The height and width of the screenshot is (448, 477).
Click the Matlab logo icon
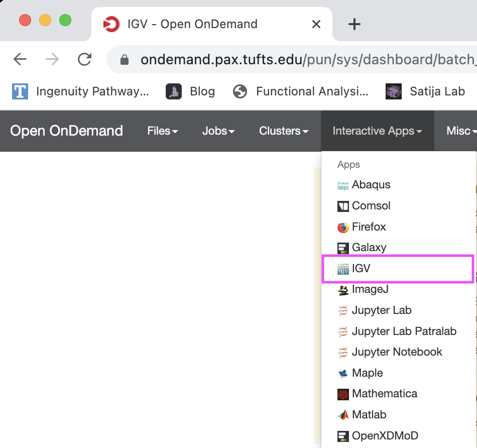(x=343, y=415)
